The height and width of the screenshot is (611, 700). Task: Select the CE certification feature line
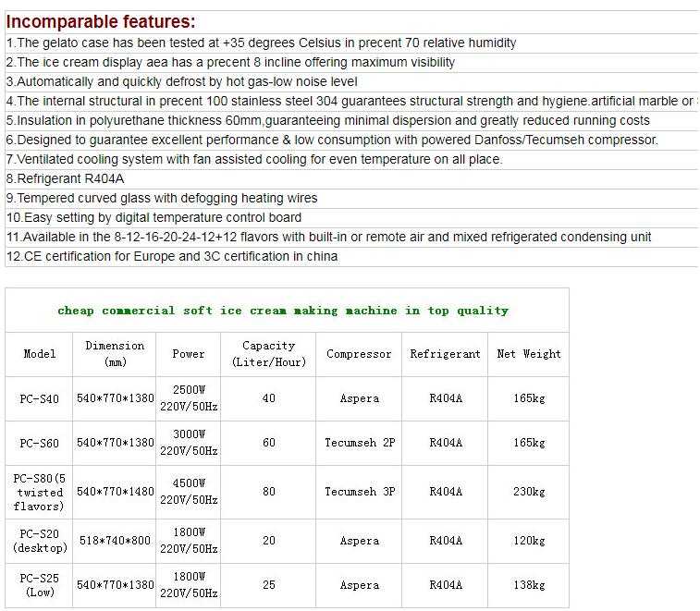click(x=172, y=256)
